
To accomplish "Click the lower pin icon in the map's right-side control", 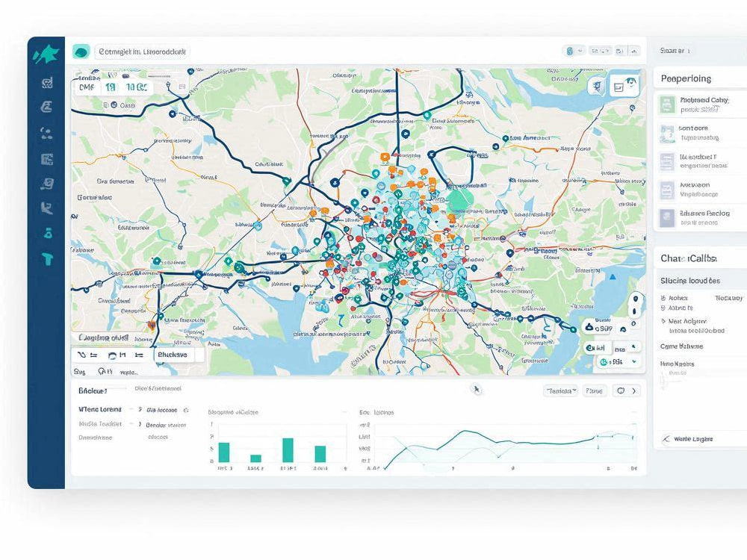I will click(634, 311).
